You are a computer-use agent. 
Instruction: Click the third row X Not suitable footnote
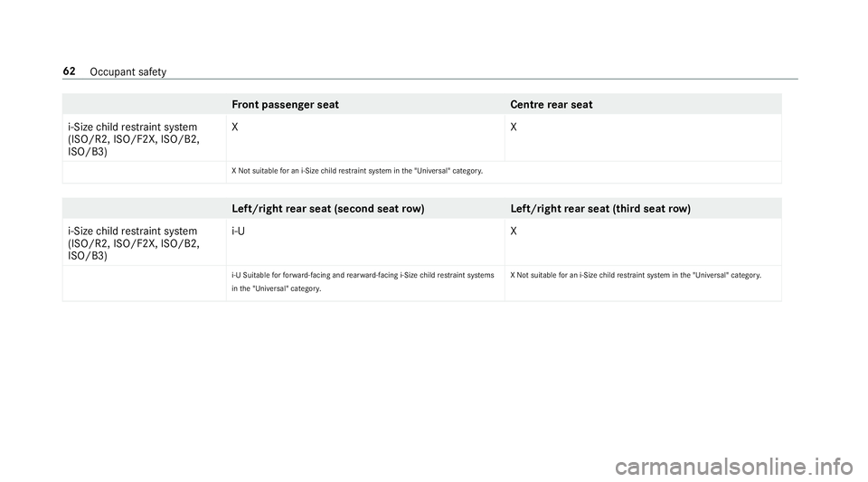coord(636,275)
